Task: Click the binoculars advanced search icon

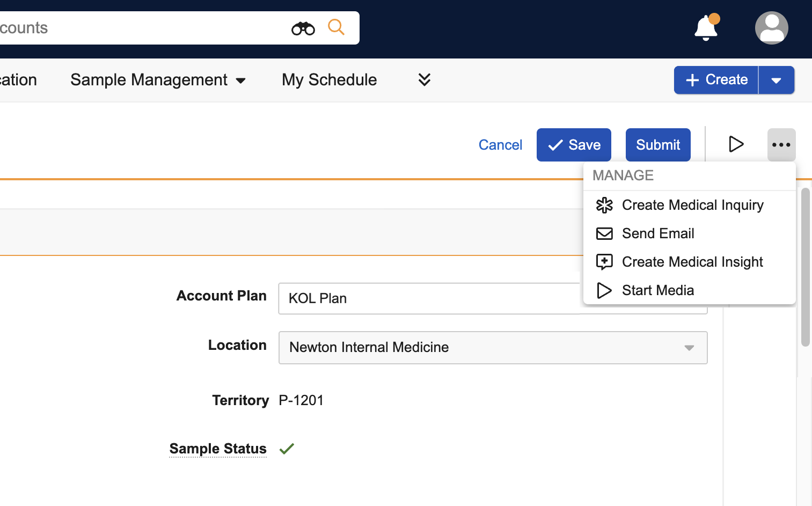Action: point(303,28)
